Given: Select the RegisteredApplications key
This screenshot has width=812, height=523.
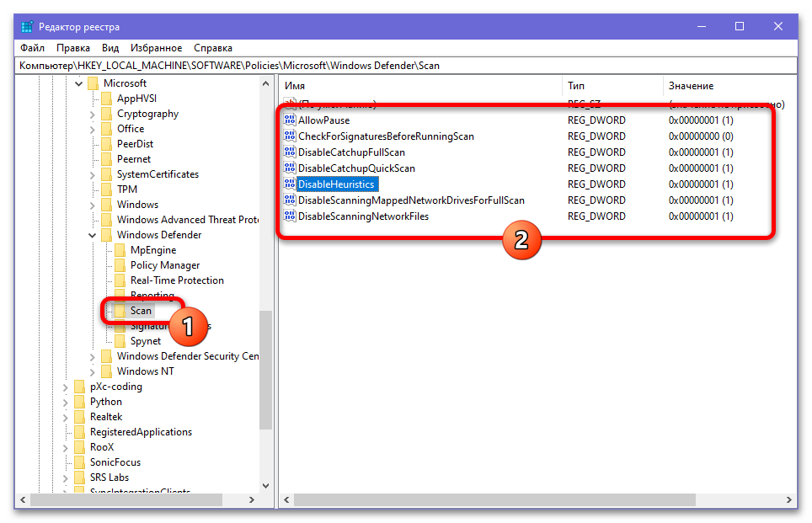Looking at the screenshot, I should coord(141,432).
